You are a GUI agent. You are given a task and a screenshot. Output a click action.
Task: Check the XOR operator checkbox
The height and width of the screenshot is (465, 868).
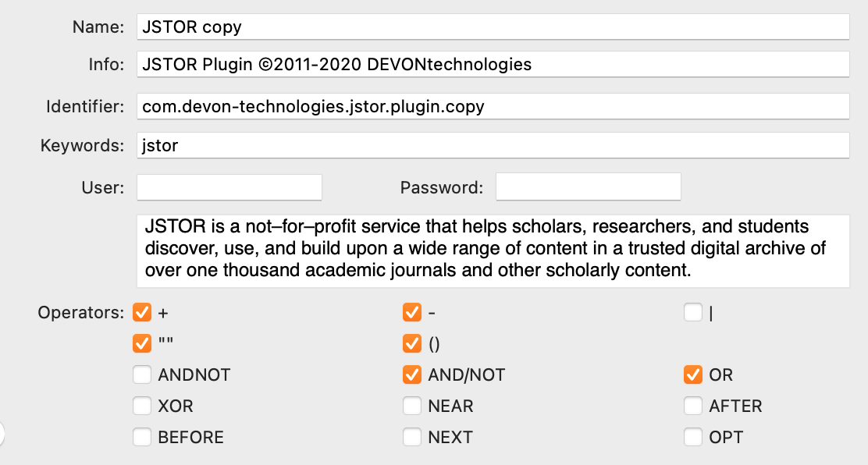coord(142,406)
